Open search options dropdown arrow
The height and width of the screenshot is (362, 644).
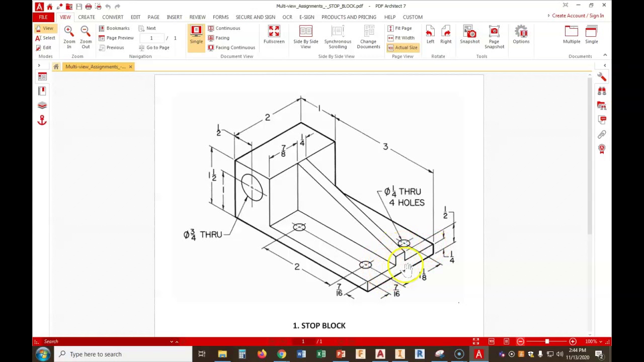(171, 341)
